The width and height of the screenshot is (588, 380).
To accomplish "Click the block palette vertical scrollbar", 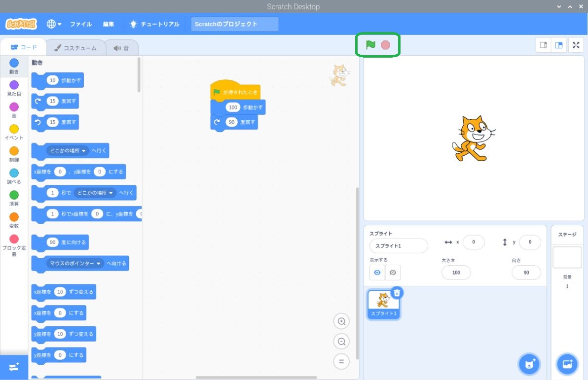I will pyautogui.click(x=139, y=75).
